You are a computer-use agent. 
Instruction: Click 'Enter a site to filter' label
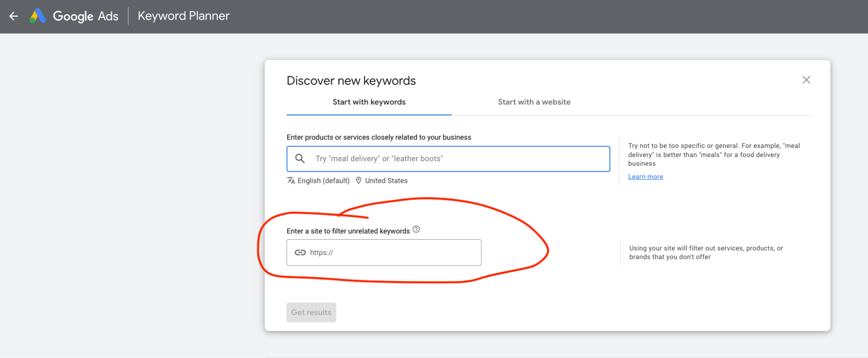348,231
